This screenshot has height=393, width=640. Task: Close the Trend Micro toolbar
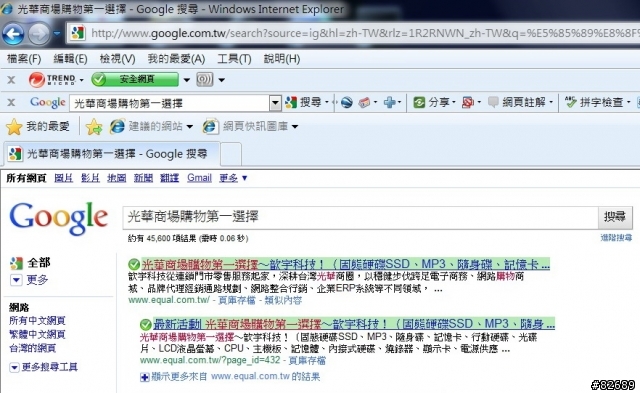coord(11,80)
